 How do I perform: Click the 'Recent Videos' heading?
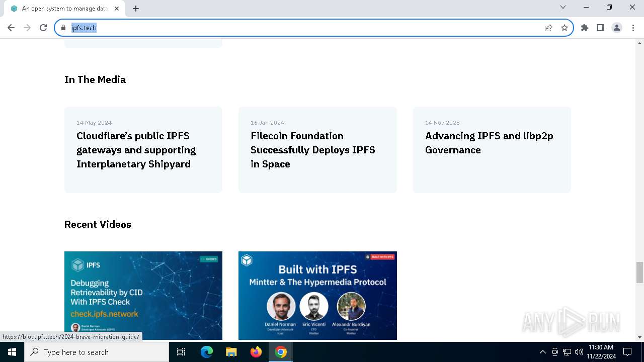(x=98, y=224)
